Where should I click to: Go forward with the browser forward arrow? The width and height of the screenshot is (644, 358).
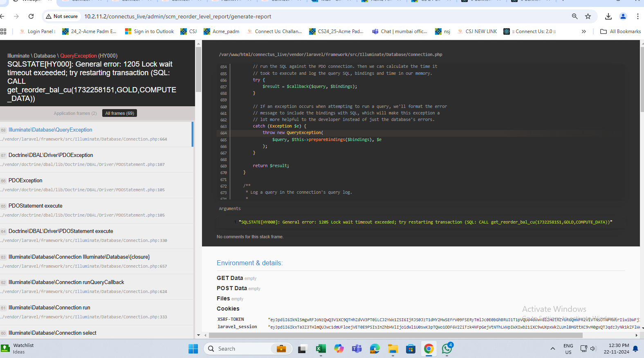point(16,16)
